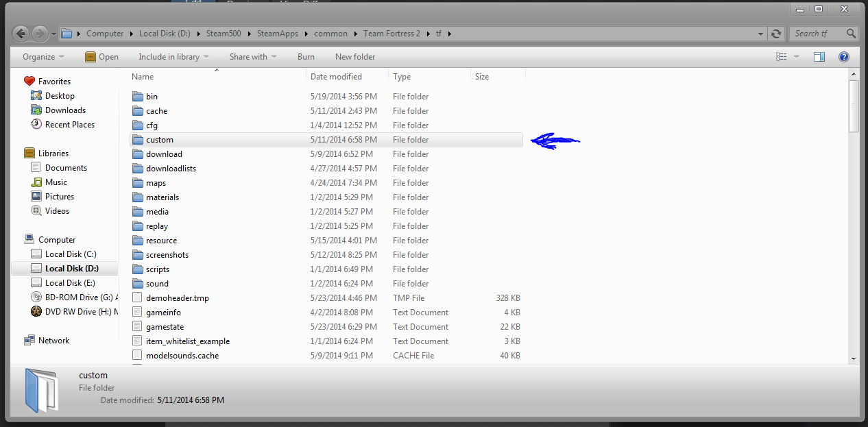Click the Get help question mark icon
The height and width of the screenshot is (427, 868).
(844, 57)
